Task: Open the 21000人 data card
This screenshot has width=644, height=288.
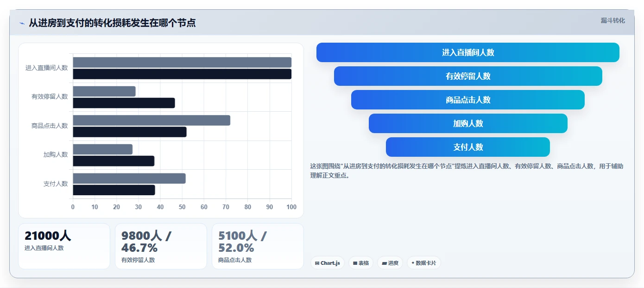Action: tap(64, 246)
